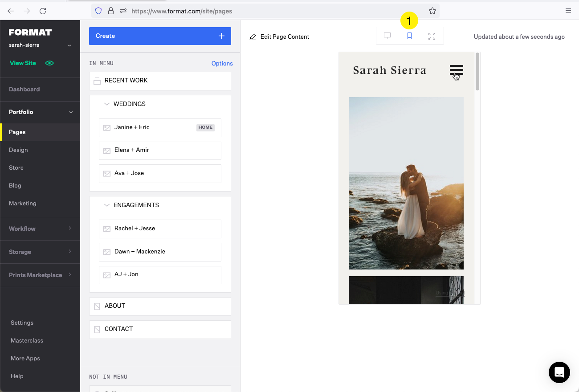The height and width of the screenshot is (392, 579).
Task: Collapse the WEDDINGS section
Action: pyautogui.click(x=107, y=104)
